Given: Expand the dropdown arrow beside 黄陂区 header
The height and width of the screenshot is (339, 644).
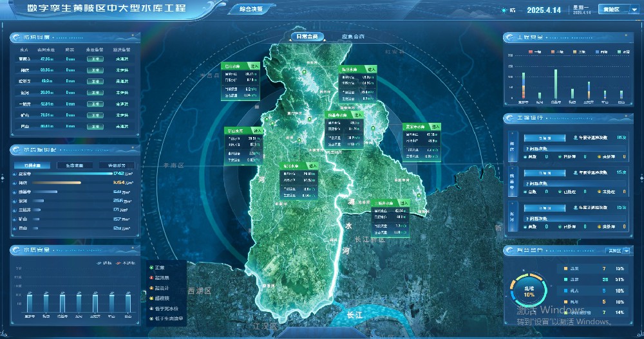Looking at the screenshot, I should point(633,10).
